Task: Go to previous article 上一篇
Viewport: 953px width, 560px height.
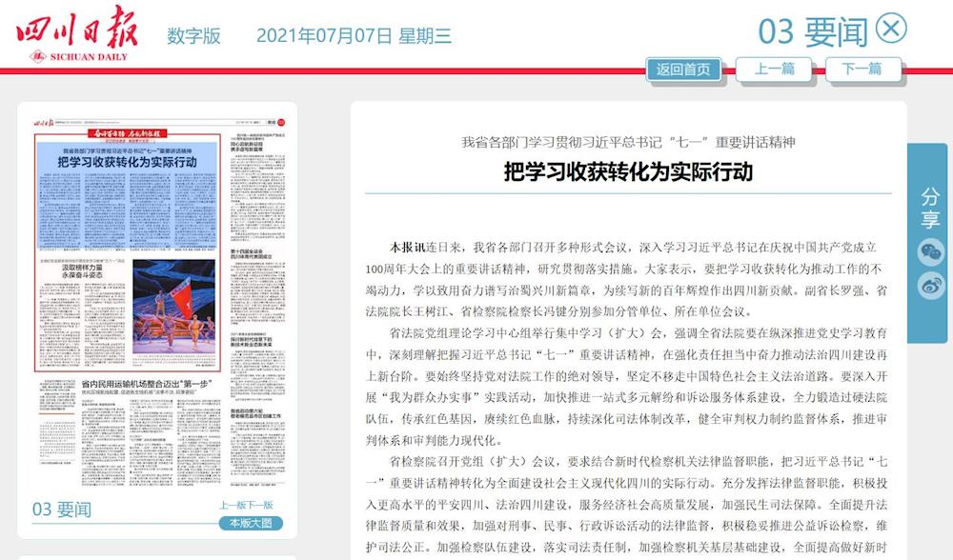Action: tap(774, 69)
